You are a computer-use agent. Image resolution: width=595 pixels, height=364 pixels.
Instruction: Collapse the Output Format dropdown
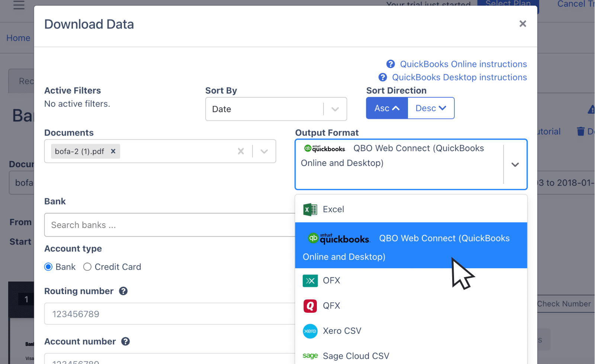click(515, 165)
